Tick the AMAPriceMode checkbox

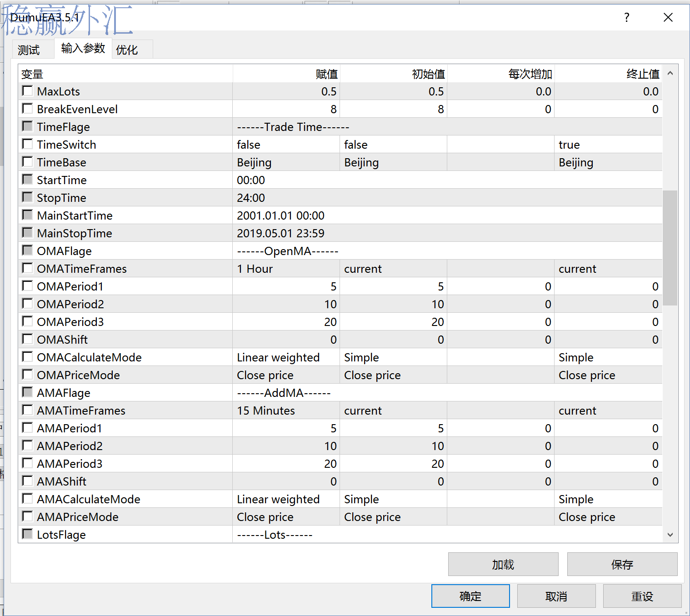coord(27,516)
